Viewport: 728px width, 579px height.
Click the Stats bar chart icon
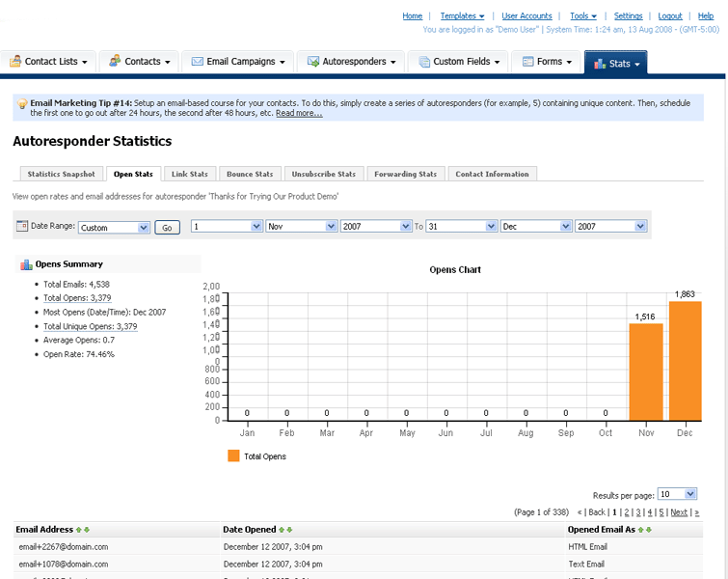point(600,63)
